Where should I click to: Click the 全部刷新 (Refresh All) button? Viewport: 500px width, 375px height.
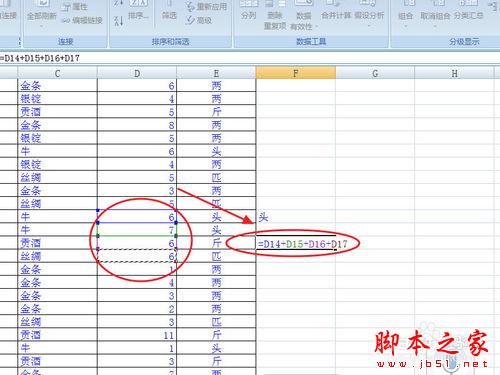pyautogui.click(x=42, y=15)
